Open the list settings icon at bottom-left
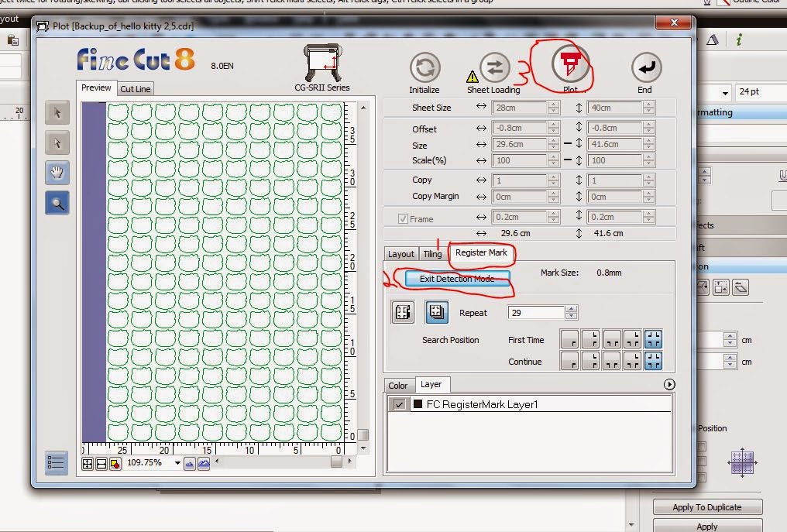 pyautogui.click(x=56, y=462)
